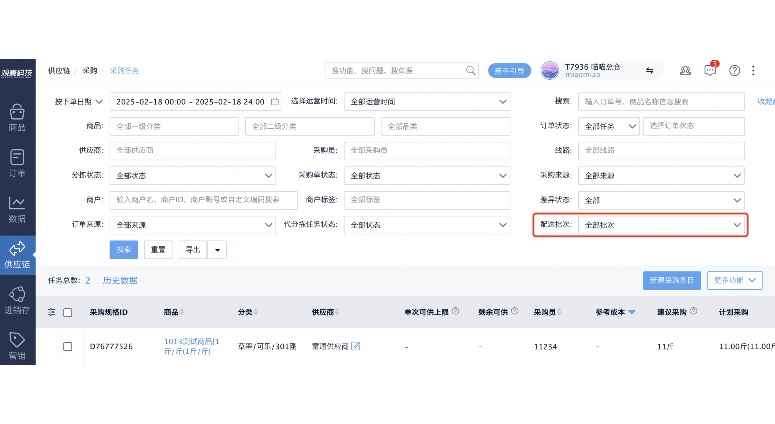775x424 pixels.
Task: Open the help question-mark icon in header
Action: point(734,71)
